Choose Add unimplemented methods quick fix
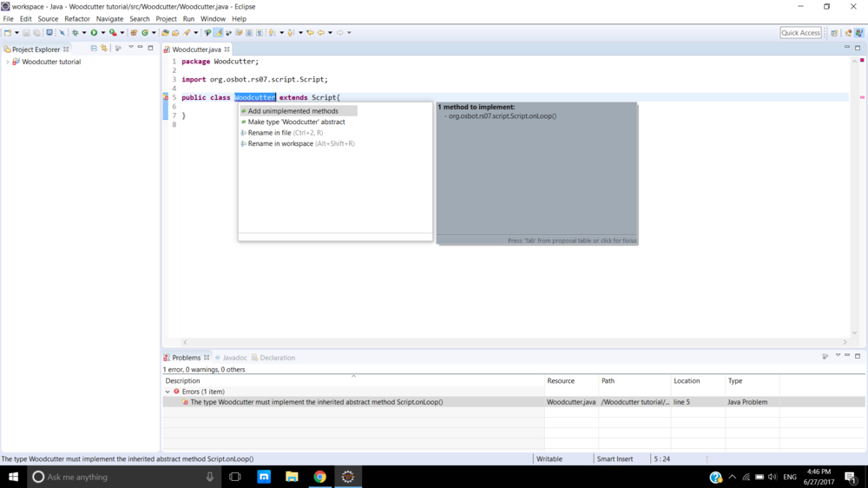The width and height of the screenshot is (868, 488). 299,111
